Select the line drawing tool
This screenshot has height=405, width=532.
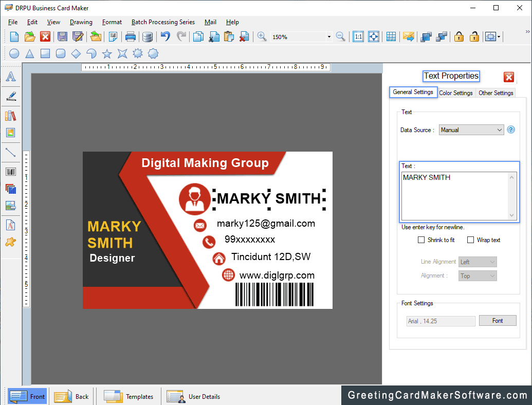pyautogui.click(x=11, y=152)
